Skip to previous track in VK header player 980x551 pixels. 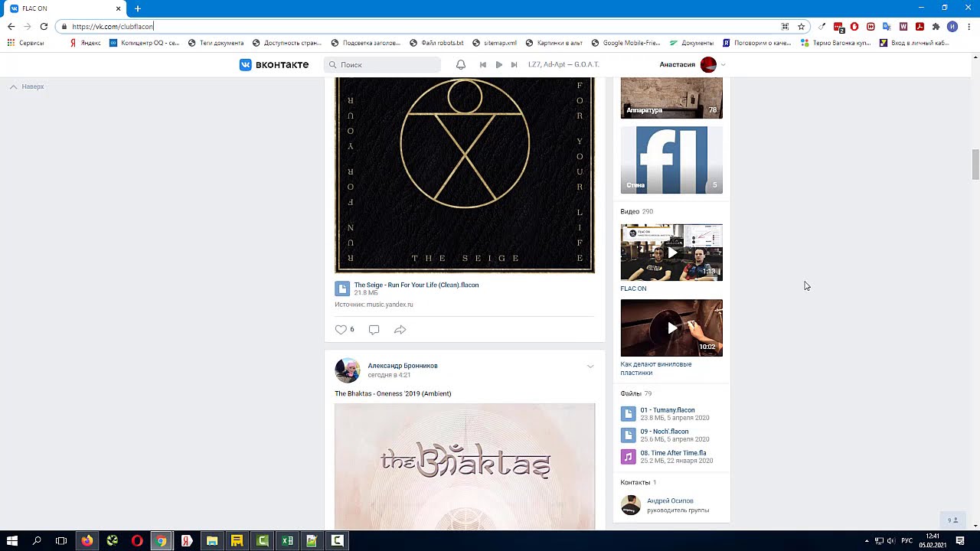pos(483,65)
